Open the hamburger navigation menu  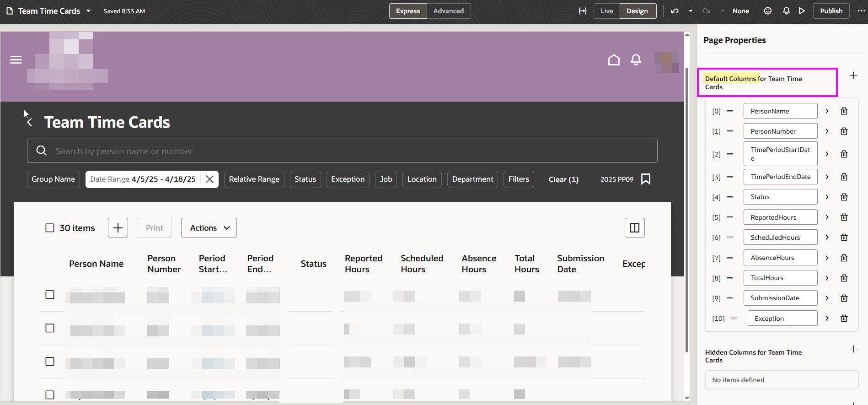[x=16, y=60]
